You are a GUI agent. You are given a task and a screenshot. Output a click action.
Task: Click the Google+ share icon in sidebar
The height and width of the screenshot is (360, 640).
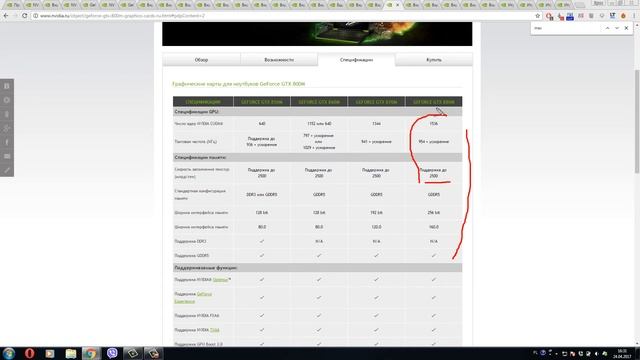click(7, 128)
